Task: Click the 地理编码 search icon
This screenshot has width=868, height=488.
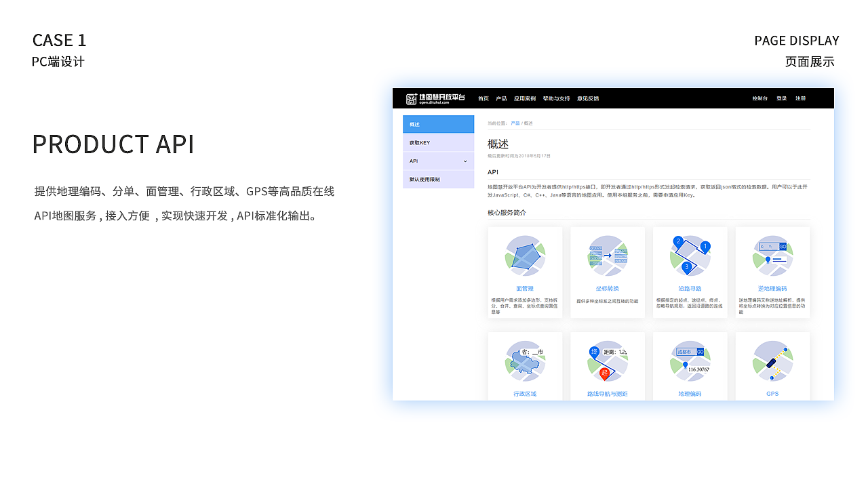Action: 690,361
